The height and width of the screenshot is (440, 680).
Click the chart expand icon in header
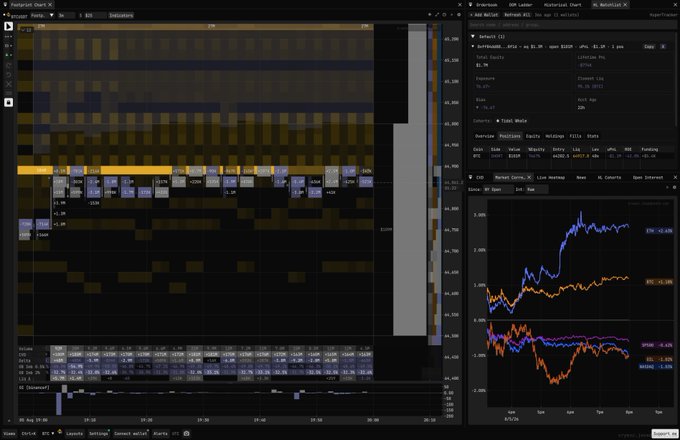tap(437, 15)
